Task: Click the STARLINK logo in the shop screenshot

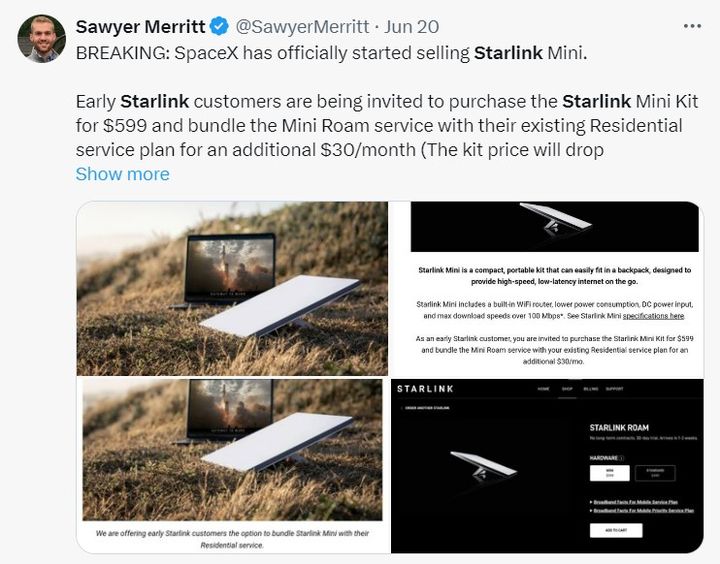Action: (x=427, y=388)
